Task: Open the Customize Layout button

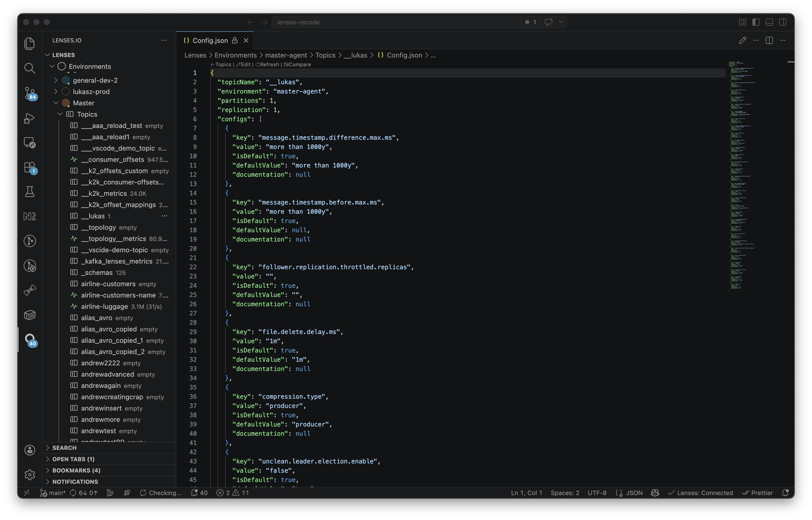Action: click(x=742, y=22)
